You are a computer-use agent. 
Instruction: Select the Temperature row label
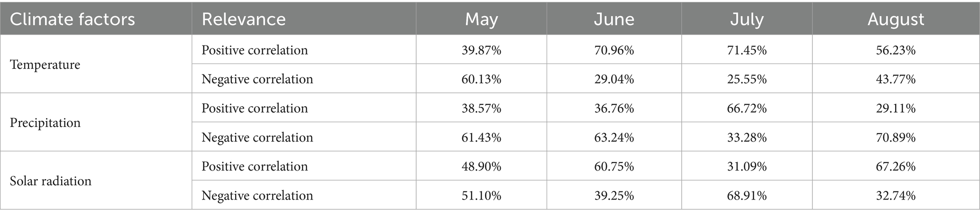point(45,64)
